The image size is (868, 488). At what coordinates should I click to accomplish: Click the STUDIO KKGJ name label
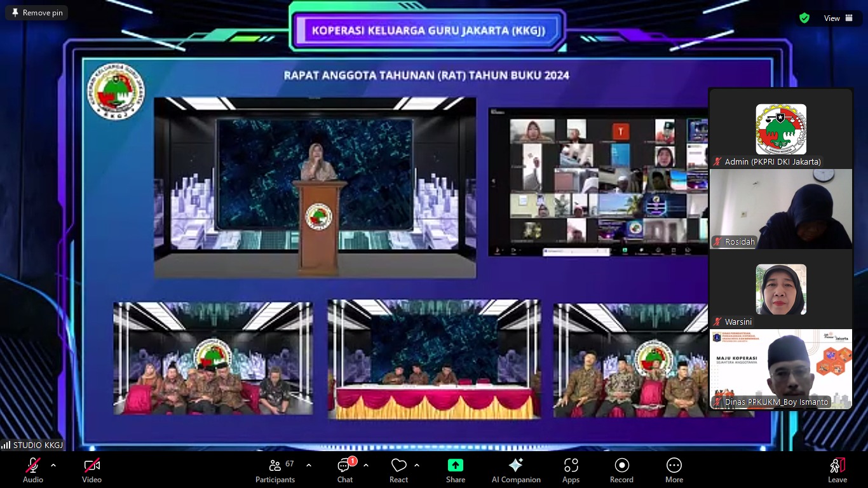point(38,445)
